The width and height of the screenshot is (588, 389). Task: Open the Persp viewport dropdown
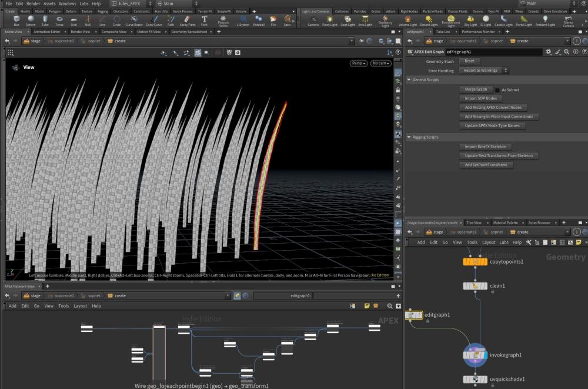click(x=359, y=63)
